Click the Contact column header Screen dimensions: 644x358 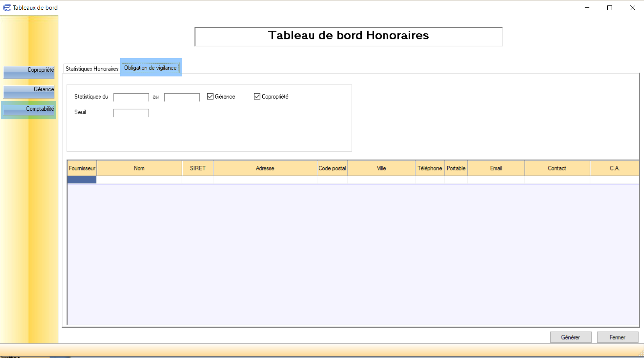coord(557,168)
